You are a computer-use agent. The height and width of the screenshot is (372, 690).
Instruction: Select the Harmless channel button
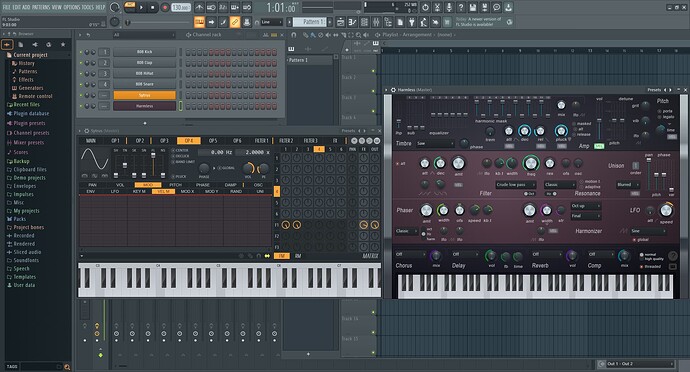tap(144, 106)
